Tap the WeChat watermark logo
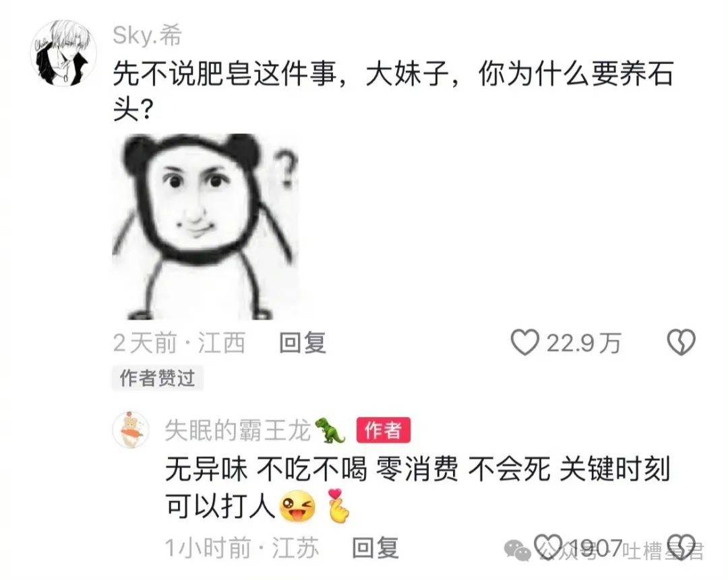The height and width of the screenshot is (580, 728). 517,551
